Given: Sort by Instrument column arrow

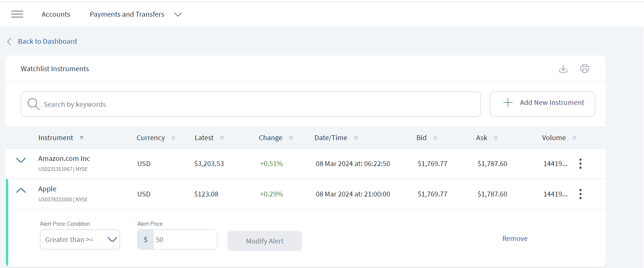Looking at the screenshot, I should [81, 138].
